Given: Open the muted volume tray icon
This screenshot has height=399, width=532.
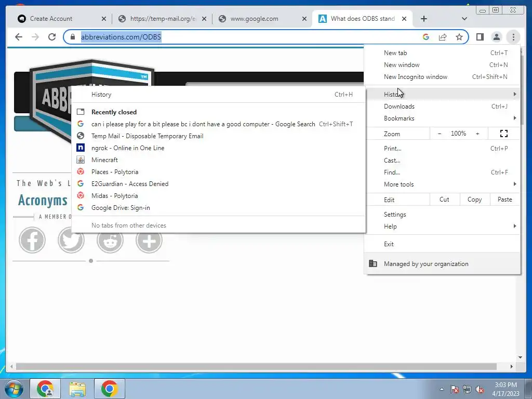Looking at the screenshot, I should 480,390.
